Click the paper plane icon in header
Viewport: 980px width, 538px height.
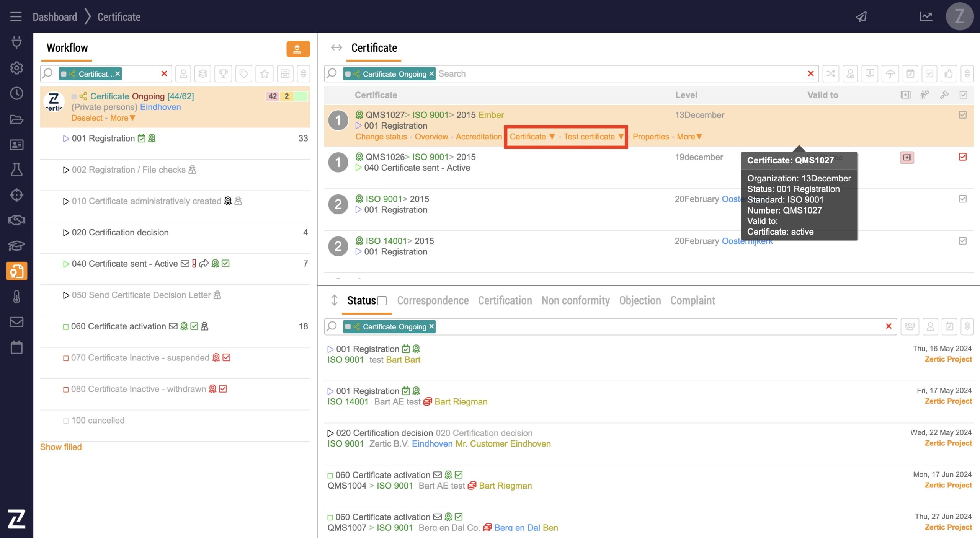(861, 17)
